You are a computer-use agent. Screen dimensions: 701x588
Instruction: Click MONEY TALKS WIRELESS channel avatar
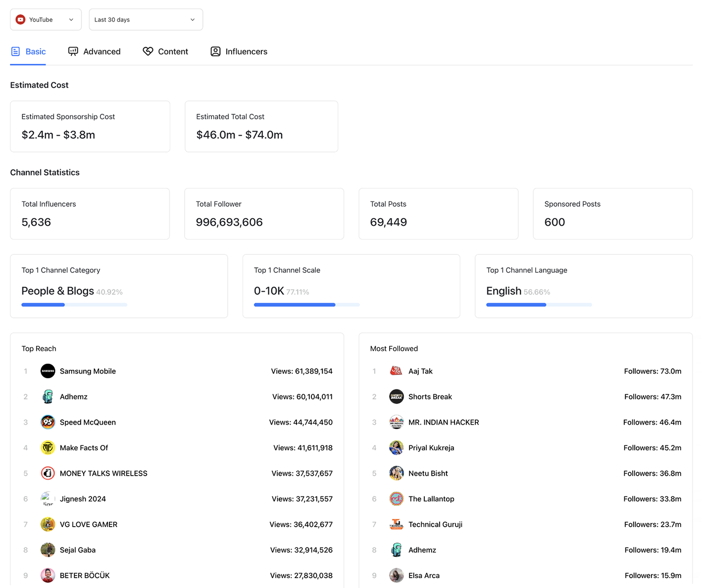click(x=48, y=473)
